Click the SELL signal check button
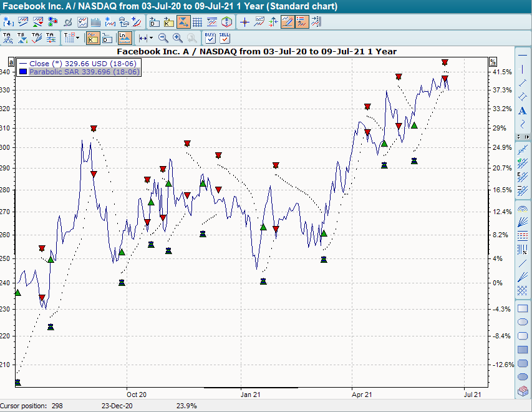The image size is (532, 412). [x=224, y=37]
